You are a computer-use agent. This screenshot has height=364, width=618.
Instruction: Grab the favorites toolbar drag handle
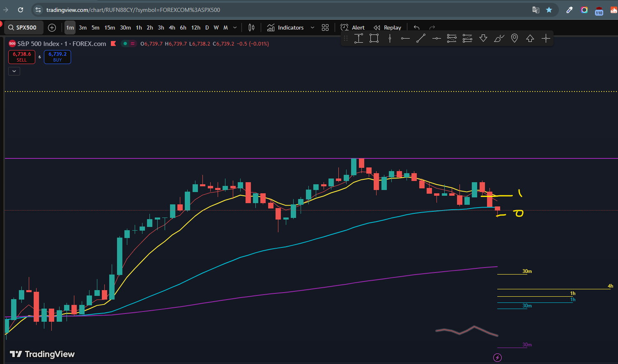coord(346,38)
